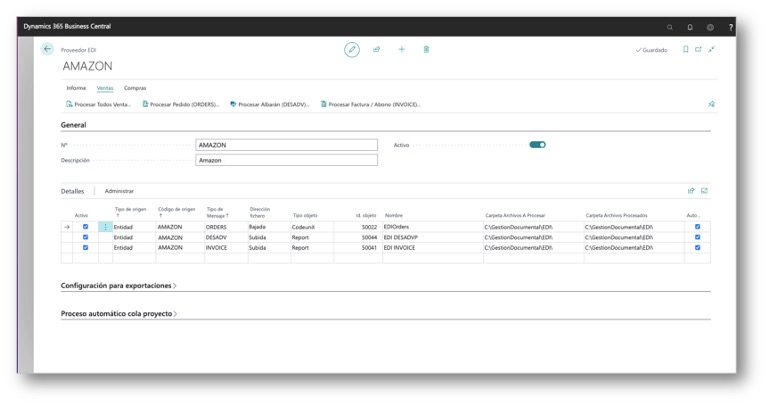Viewport: 768px width, 405px height.
Task: Click the plus icon to create new
Action: tap(402, 49)
